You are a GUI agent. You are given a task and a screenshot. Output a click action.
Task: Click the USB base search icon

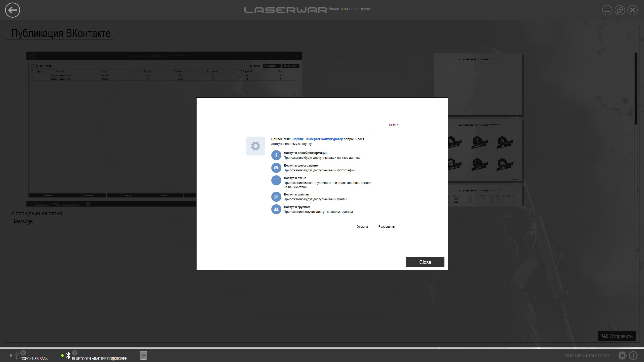coord(17,355)
